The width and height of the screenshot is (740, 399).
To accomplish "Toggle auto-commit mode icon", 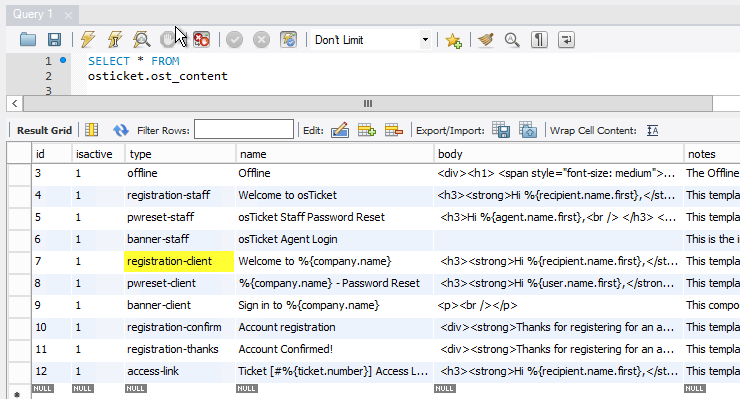I will [288, 40].
